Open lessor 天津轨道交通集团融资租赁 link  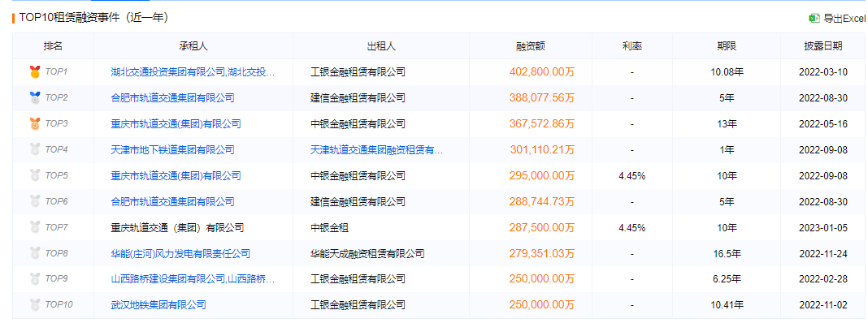(x=376, y=149)
